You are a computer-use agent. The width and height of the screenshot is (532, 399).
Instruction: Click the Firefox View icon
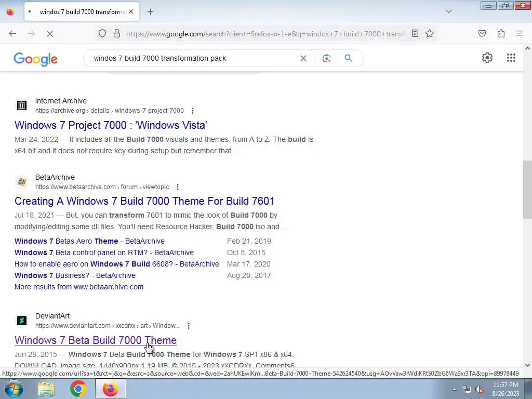(x=10, y=11)
